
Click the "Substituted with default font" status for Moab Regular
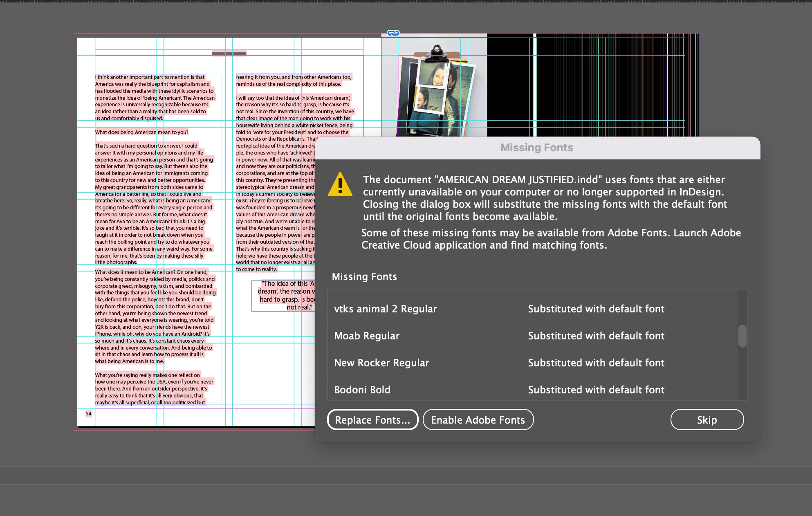(596, 336)
